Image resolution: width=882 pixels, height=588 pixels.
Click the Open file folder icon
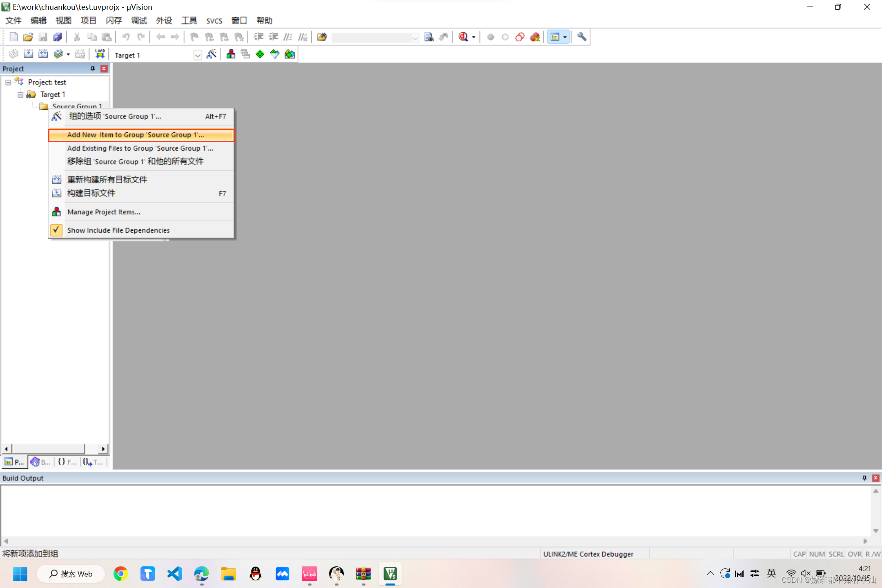pos(28,37)
